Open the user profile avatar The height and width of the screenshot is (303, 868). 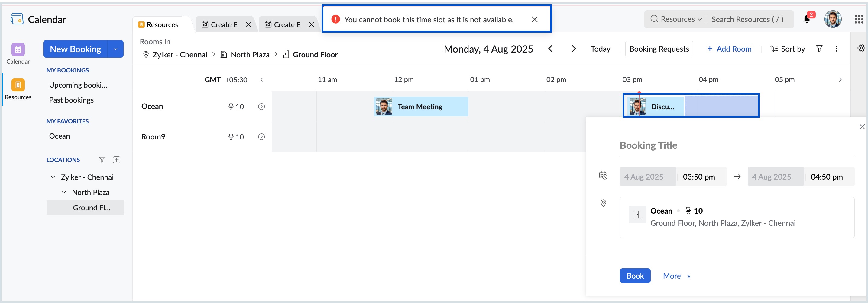pyautogui.click(x=833, y=19)
